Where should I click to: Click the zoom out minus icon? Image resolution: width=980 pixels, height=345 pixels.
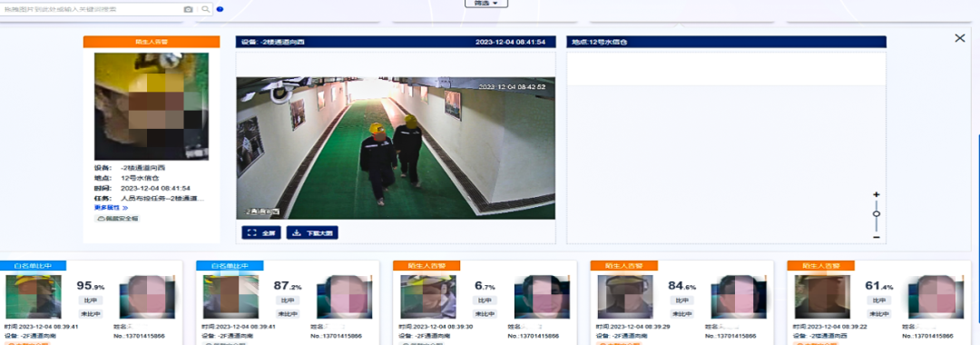click(877, 237)
